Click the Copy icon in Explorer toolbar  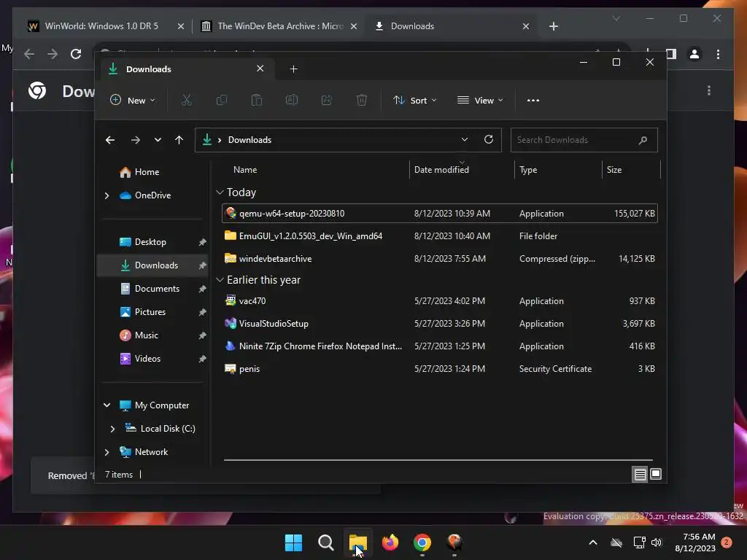click(222, 100)
